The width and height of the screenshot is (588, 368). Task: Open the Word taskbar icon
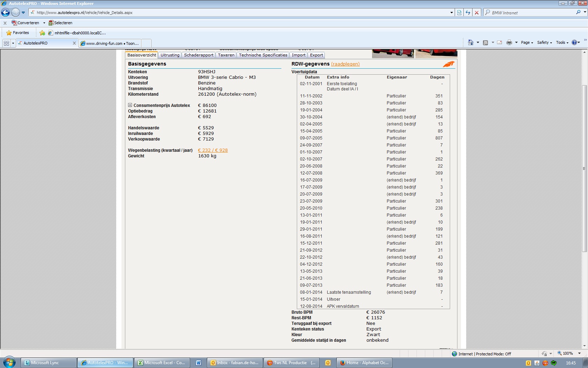click(x=198, y=363)
